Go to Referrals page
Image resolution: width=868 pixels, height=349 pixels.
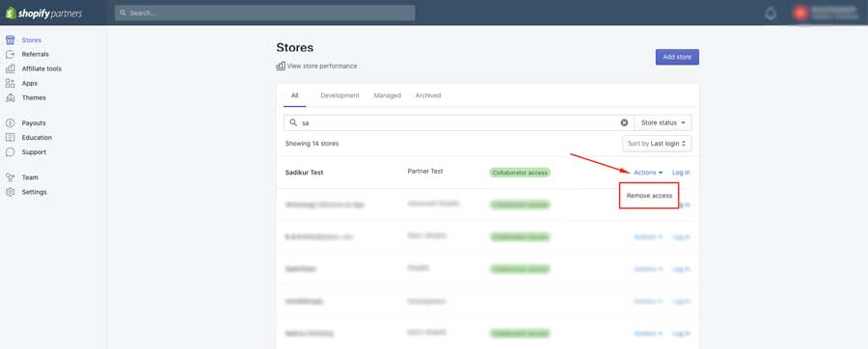36,54
